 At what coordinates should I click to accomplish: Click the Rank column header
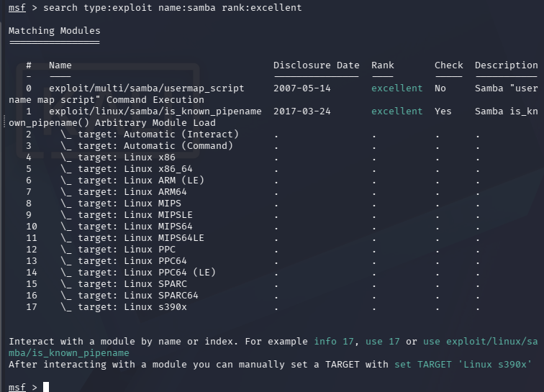point(383,65)
